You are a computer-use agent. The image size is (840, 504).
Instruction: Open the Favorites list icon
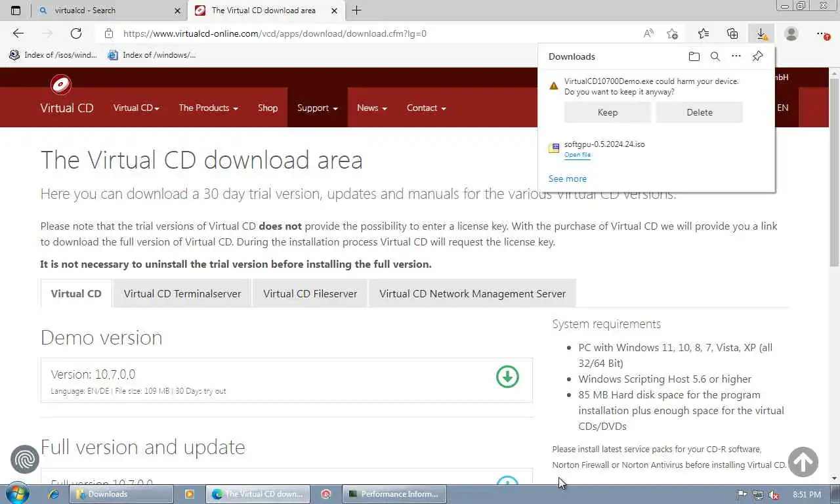click(703, 33)
